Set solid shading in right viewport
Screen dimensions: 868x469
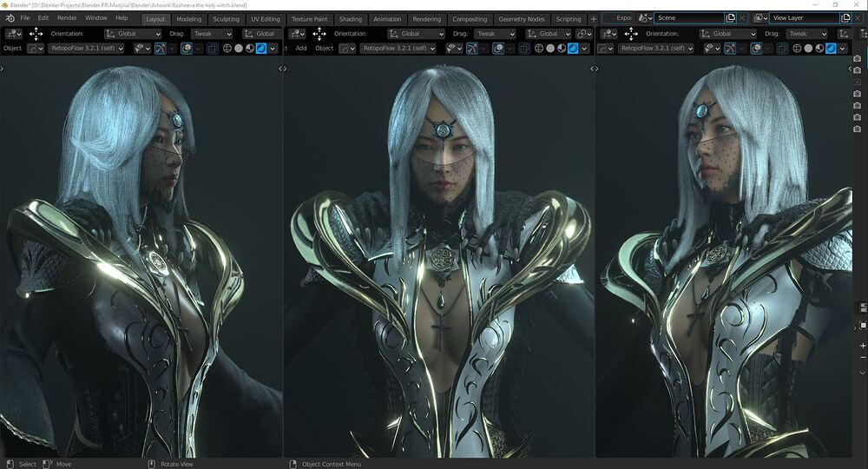[808, 48]
